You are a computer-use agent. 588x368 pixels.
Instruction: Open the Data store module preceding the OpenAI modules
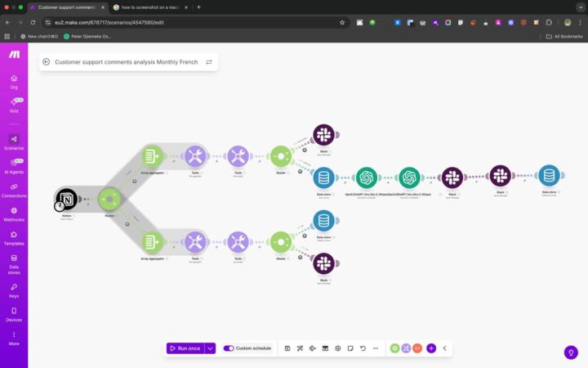(323, 177)
